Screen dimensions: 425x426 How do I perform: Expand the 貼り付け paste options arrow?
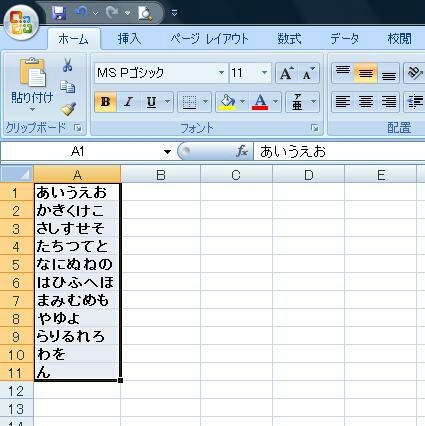32,109
